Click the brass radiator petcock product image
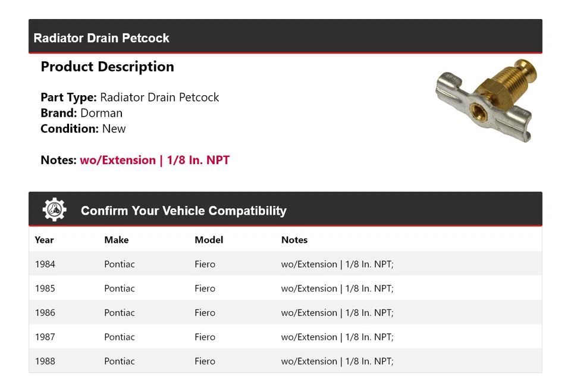 point(487,99)
